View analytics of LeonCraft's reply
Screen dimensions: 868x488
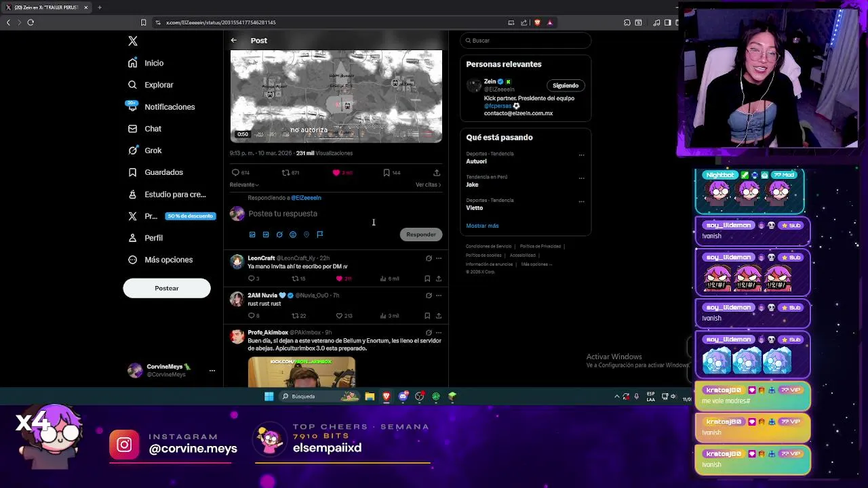(x=389, y=279)
